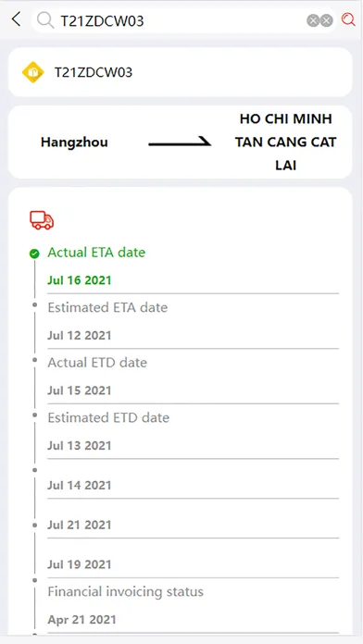Viewport: 363px width, 644px height.
Task: Select the Hangzhou origin label
Action: tap(74, 142)
